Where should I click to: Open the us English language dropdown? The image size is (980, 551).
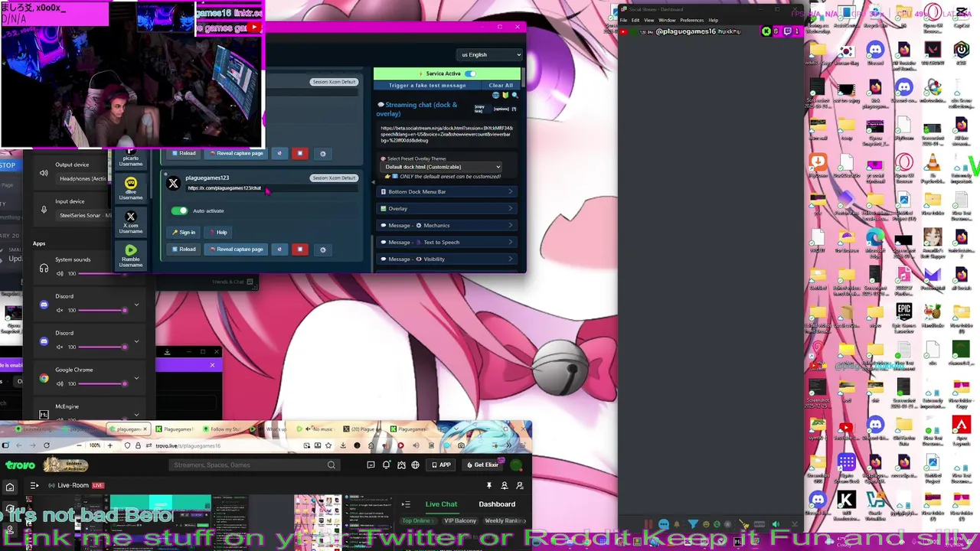click(x=489, y=54)
